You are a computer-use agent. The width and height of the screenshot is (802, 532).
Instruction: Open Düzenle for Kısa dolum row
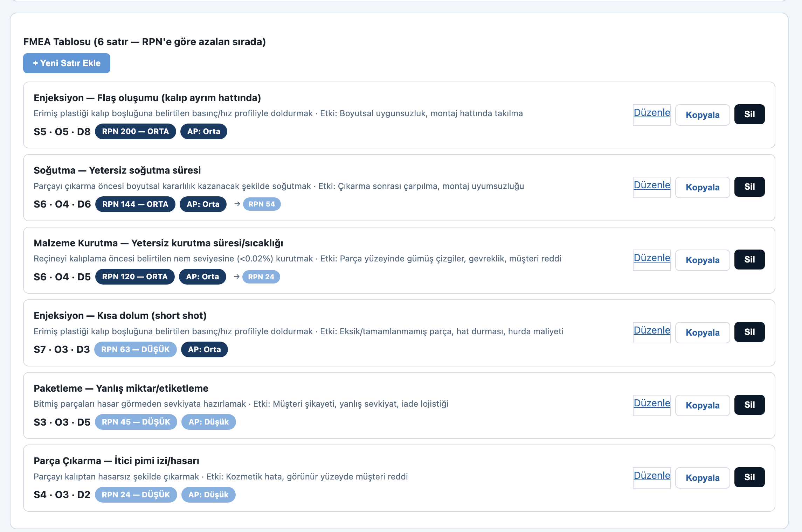coord(652,332)
